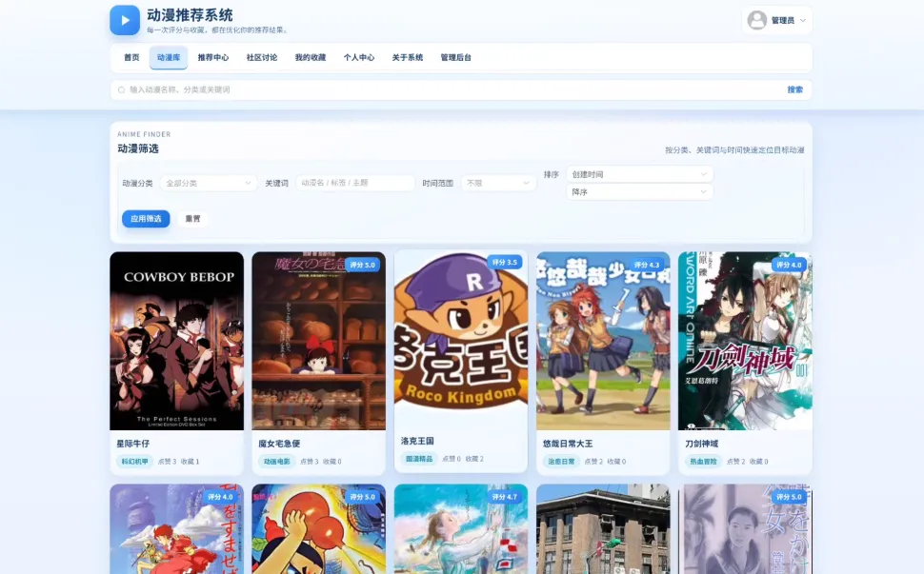The image size is (924, 574).
Task: Open the 我的收藏 tab
Action: coord(310,58)
